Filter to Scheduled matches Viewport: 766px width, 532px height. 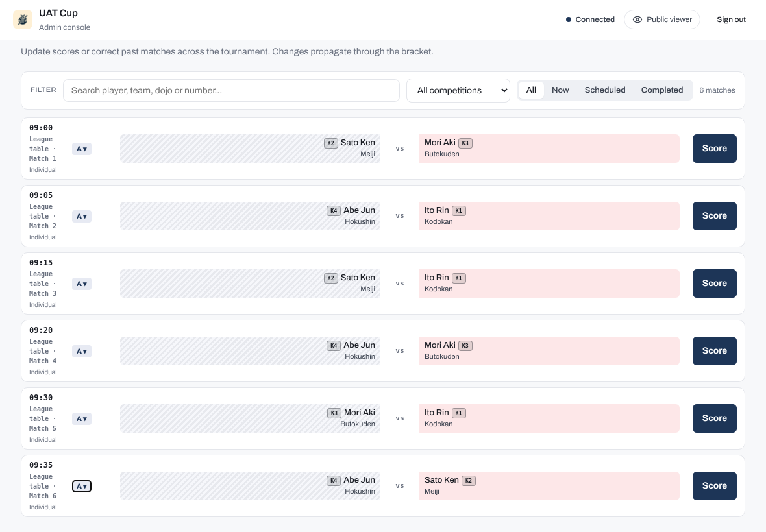[x=605, y=90]
